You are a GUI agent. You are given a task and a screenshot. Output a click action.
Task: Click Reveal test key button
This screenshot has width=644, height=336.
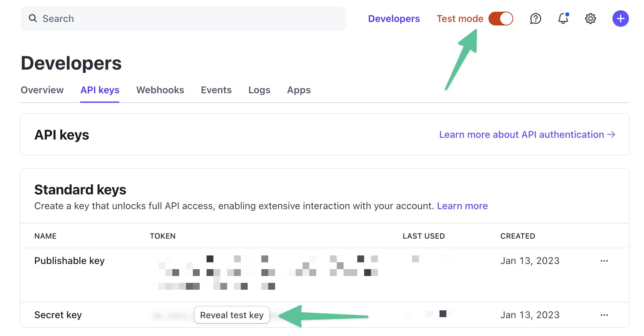pyautogui.click(x=232, y=315)
